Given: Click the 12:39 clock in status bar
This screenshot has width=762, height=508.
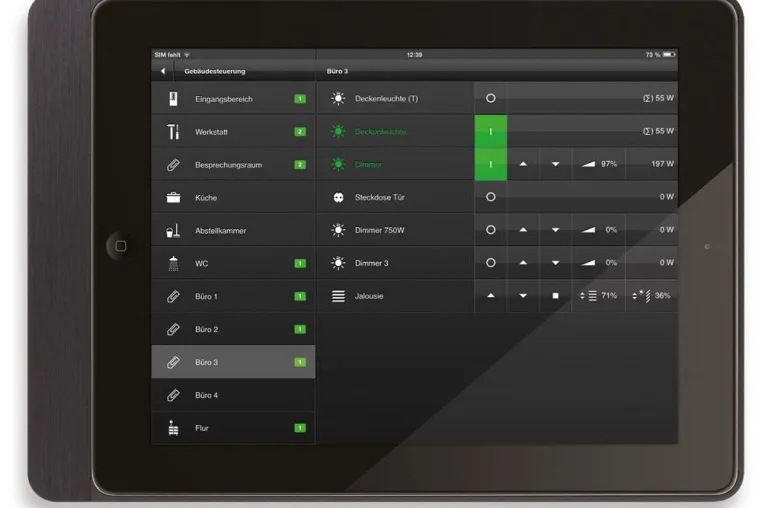Looking at the screenshot, I should coord(414,55).
